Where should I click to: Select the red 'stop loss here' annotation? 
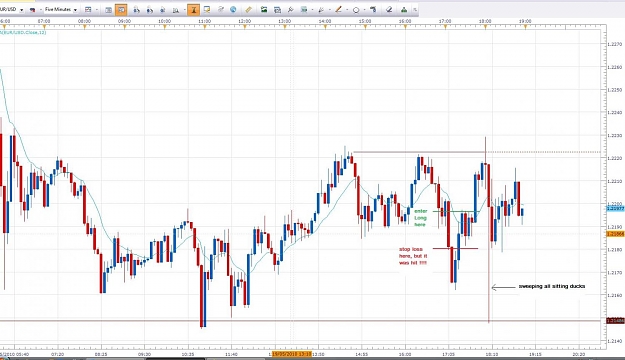[x=413, y=256]
